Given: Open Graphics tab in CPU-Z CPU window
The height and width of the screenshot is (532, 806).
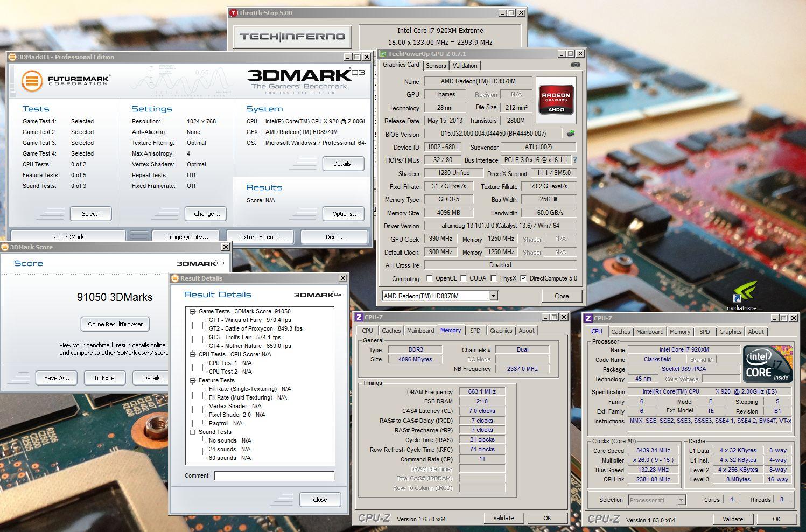Looking at the screenshot, I should 731,332.
